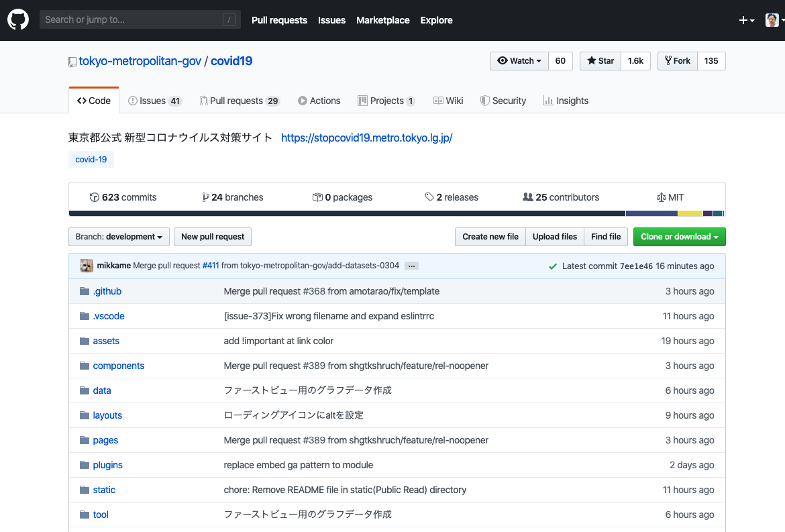Switch to the Issues tab

(x=154, y=101)
